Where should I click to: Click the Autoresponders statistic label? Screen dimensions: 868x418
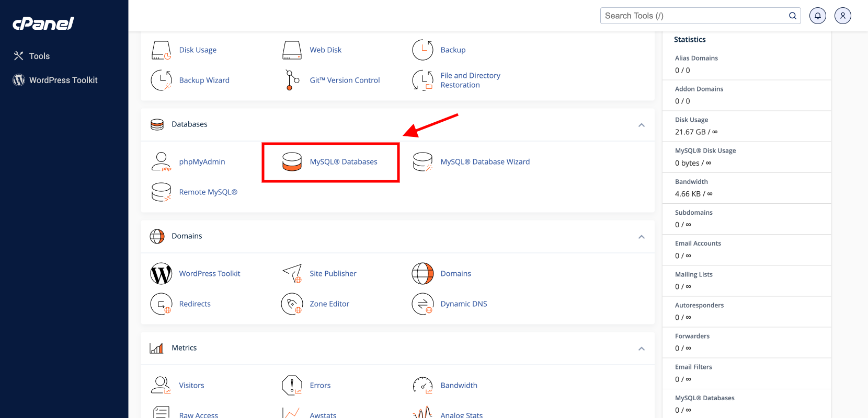[699, 305]
